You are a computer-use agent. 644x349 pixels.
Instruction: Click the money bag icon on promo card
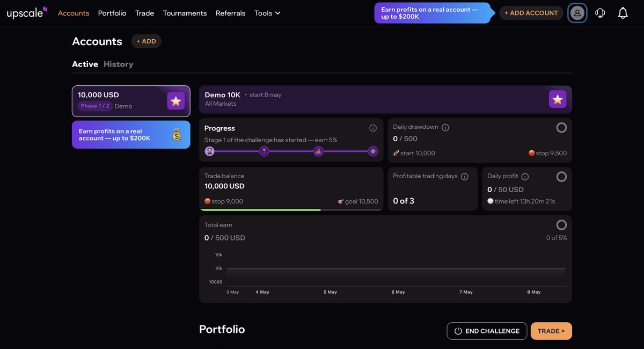point(177,135)
